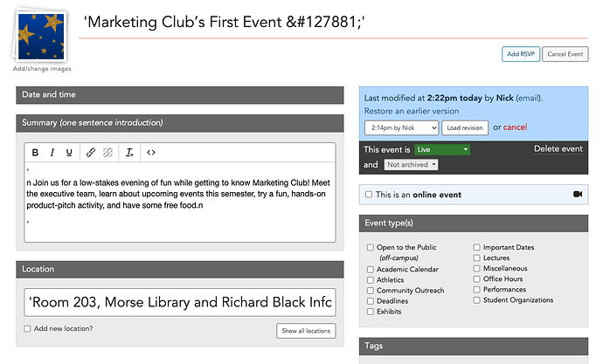Image resolution: width=603 pixels, height=364 pixels.
Task: Click the red cancel link
Action: [x=516, y=127]
